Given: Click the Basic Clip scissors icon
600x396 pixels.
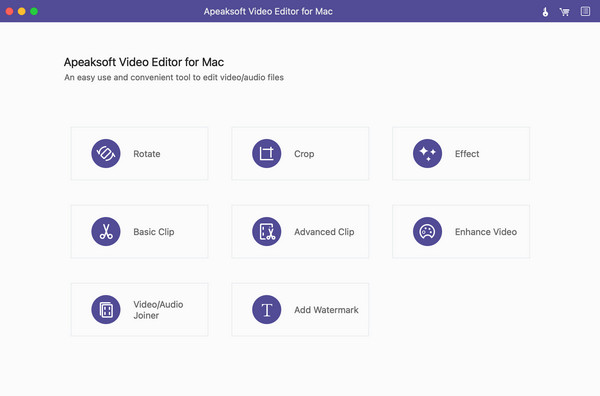Looking at the screenshot, I should click(x=106, y=231).
